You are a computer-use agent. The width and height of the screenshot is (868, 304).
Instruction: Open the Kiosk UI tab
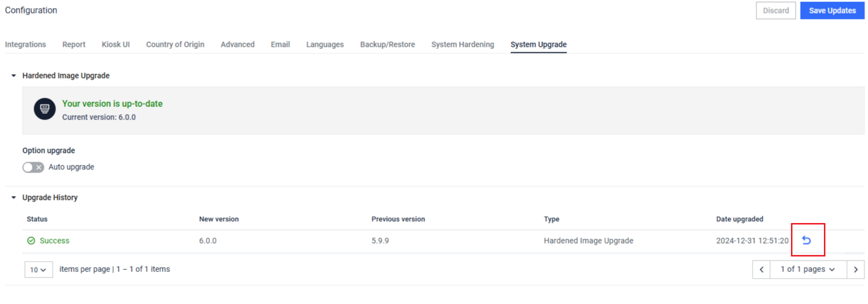[116, 44]
